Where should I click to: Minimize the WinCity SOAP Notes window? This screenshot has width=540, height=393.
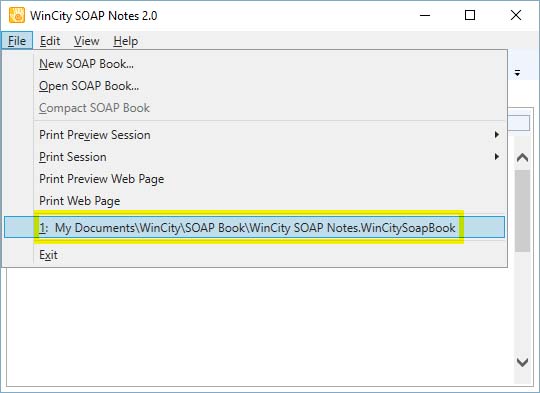coord(425,15)
